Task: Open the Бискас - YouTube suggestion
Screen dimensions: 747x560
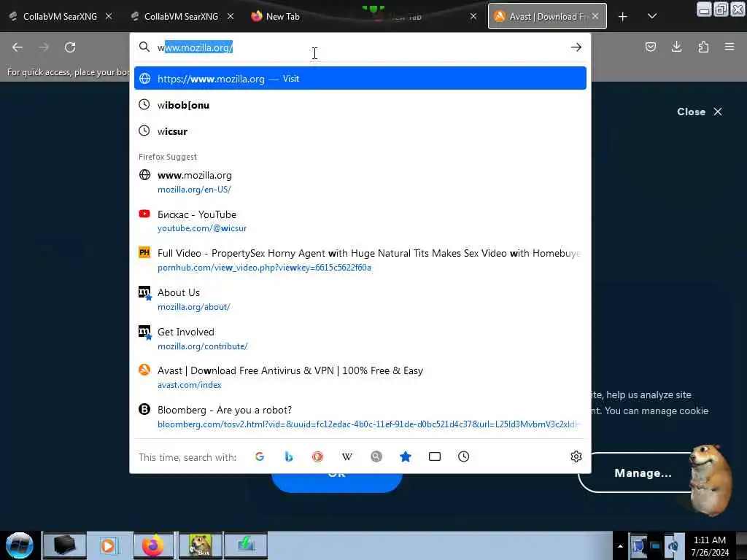Action: (x=360, y=221)
